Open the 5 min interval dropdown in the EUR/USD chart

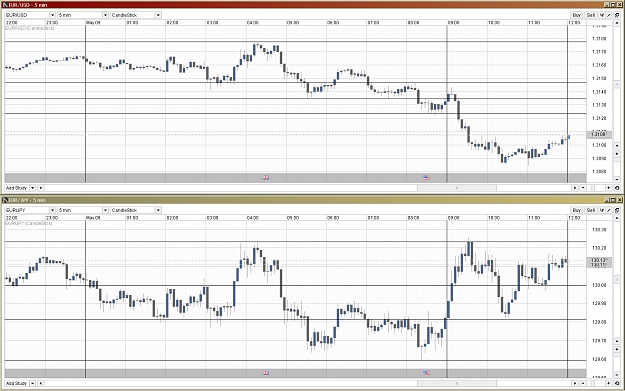(105, 15)
